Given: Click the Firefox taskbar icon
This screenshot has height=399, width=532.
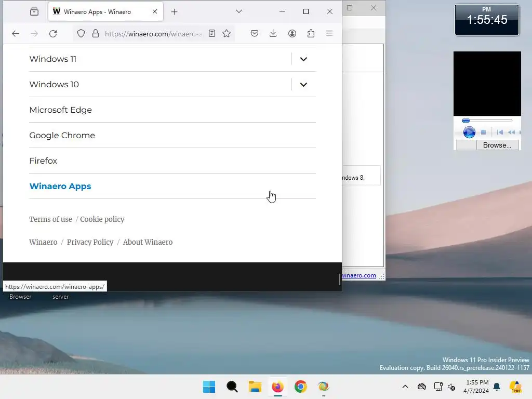Looking at the screenshot, I should (x=277, y=387).
